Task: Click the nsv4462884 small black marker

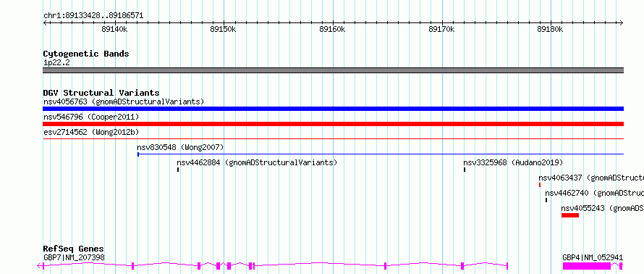Action: pyautogui.click(x=178, y=170)
